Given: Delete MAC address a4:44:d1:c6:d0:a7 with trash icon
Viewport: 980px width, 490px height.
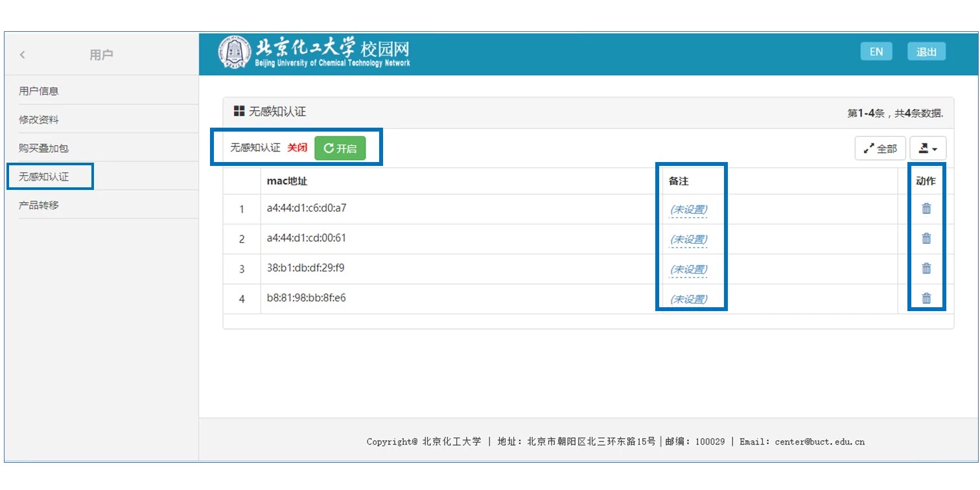Looking at the screenshot, I should (926, 209).
